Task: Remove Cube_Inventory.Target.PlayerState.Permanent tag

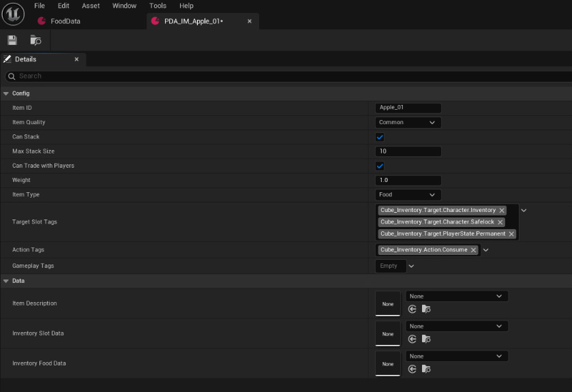Action: pyautogui.click(x=511, y=234)
